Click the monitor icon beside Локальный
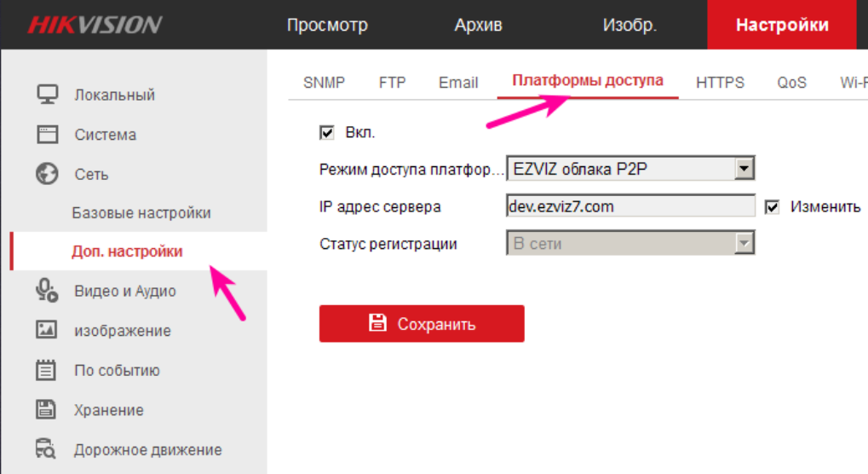Screen dimensions: 868x474 coord(46,94)
